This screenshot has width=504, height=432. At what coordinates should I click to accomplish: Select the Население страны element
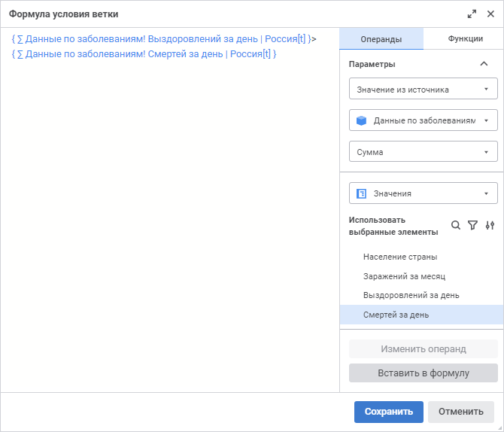tap(399, 257)
